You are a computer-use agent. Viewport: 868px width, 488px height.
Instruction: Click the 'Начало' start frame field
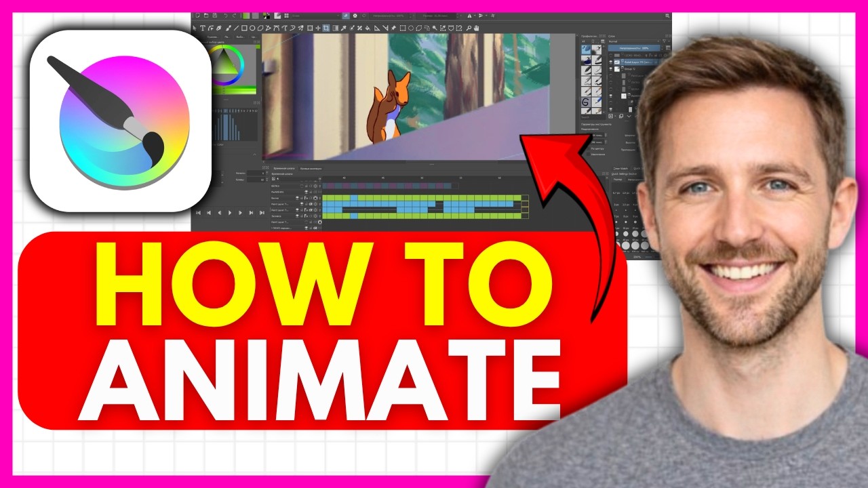click(x=256, y=173)
